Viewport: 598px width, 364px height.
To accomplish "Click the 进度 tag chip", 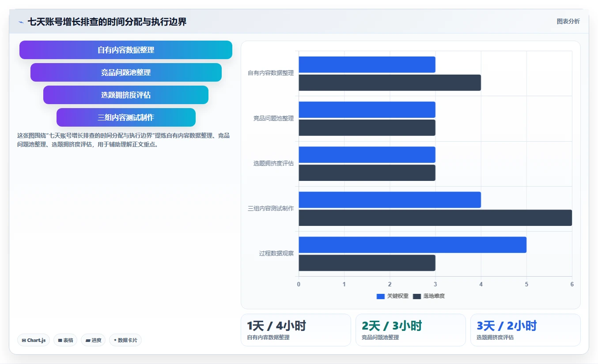I will pyautogui.click(x=93, y=340).
